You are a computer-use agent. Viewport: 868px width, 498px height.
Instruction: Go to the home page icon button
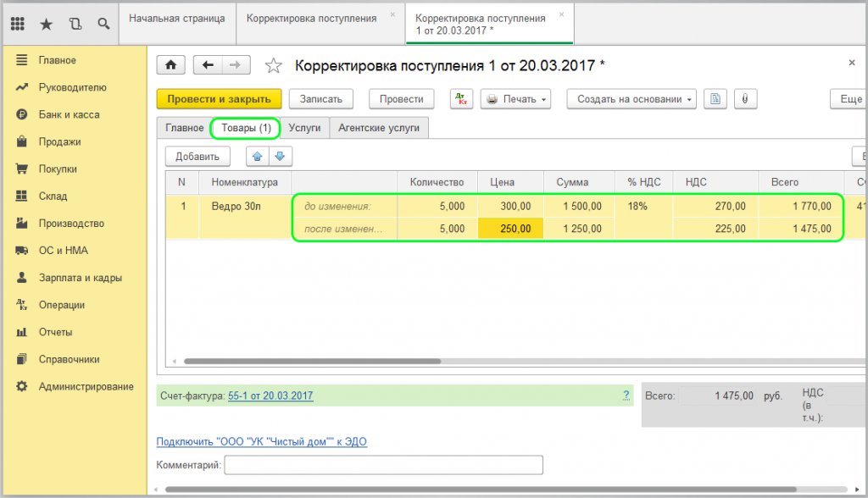171,65
